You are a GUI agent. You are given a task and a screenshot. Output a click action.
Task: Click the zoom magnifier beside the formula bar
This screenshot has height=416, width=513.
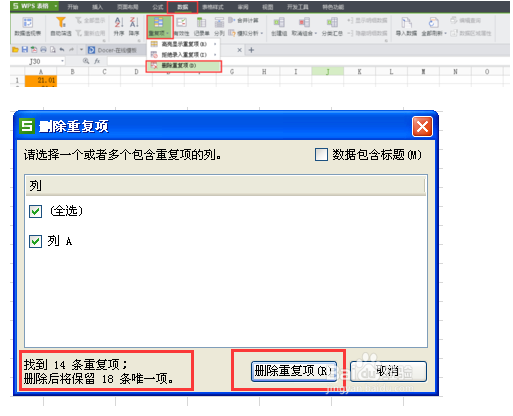[86, 61]
